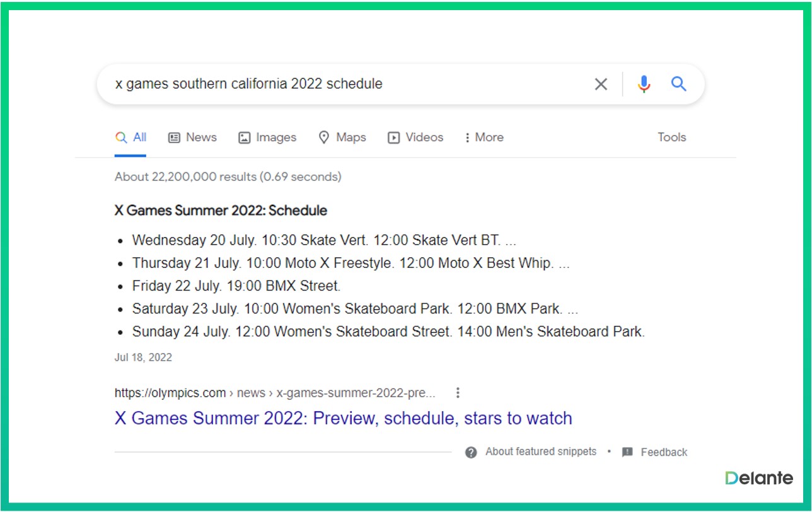Screen dimensions: 812x512
Task: Send Feedback on the featured snippet
Action: (x=663, y=452)
